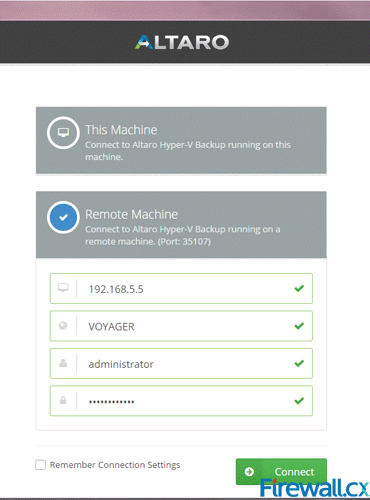Click the globe icon in the VOYAGER field

coord(63,325)
